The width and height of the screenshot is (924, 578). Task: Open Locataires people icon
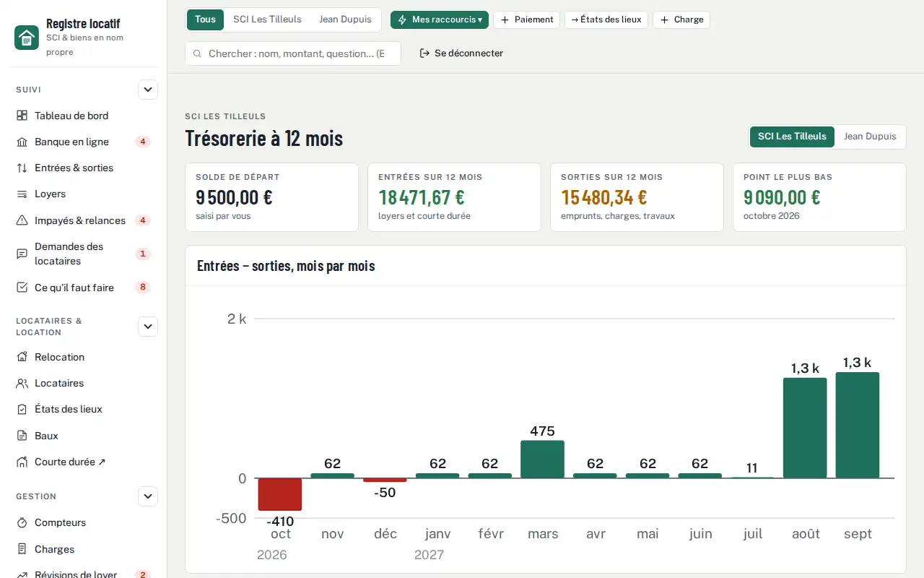click(22, 383)
